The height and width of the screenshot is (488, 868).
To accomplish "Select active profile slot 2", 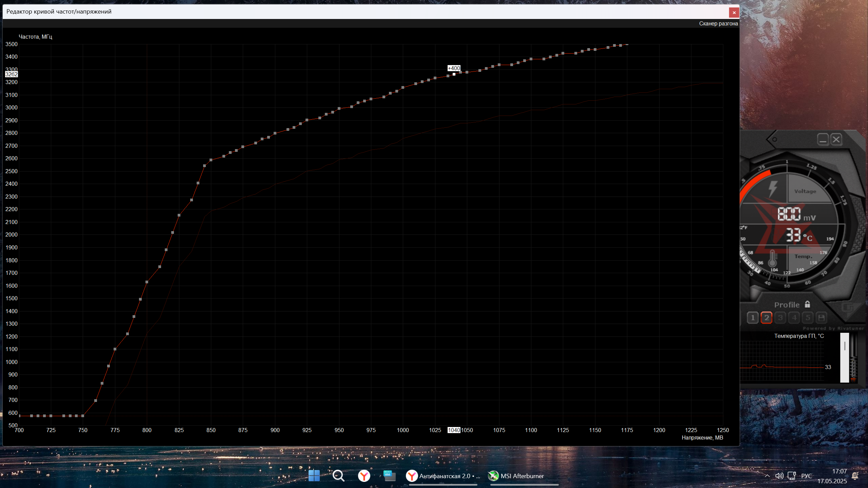I will click(x=766, y=318).
